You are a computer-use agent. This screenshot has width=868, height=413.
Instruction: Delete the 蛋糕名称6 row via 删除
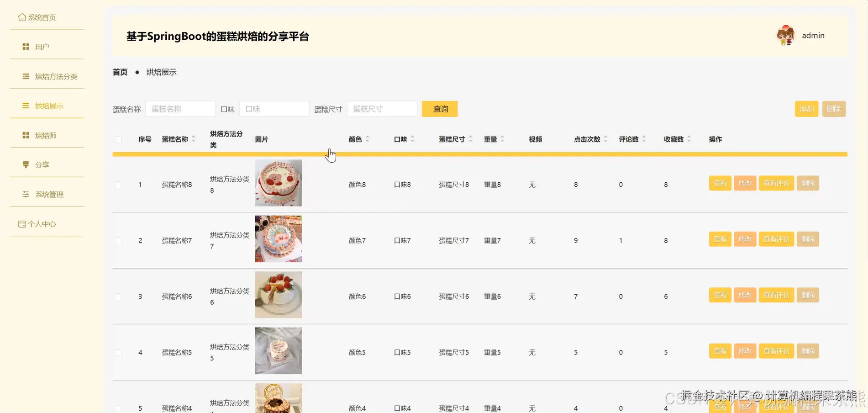tap(808, 295)
